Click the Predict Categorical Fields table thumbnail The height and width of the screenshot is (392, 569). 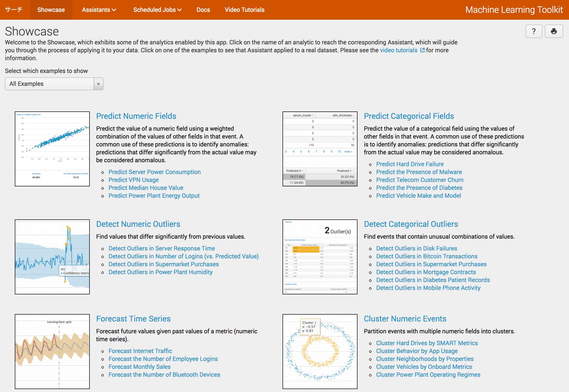(x=320, y=149)
